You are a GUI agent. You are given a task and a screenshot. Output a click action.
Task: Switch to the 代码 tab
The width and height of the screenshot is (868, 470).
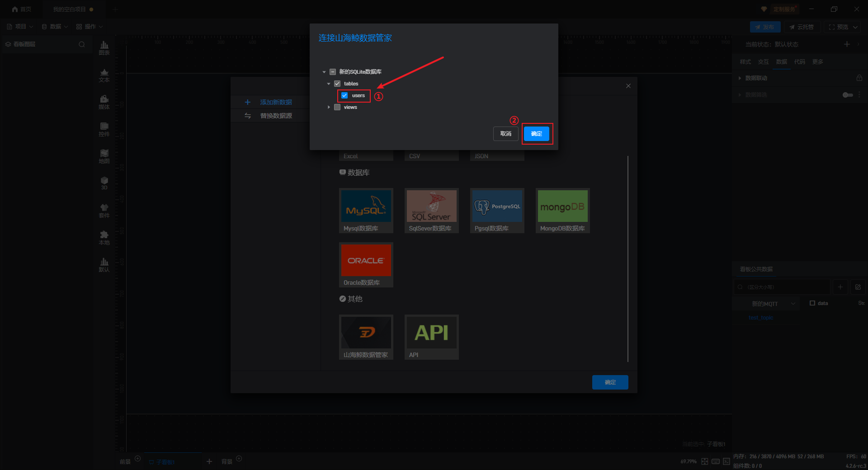(x=800, y=62)
